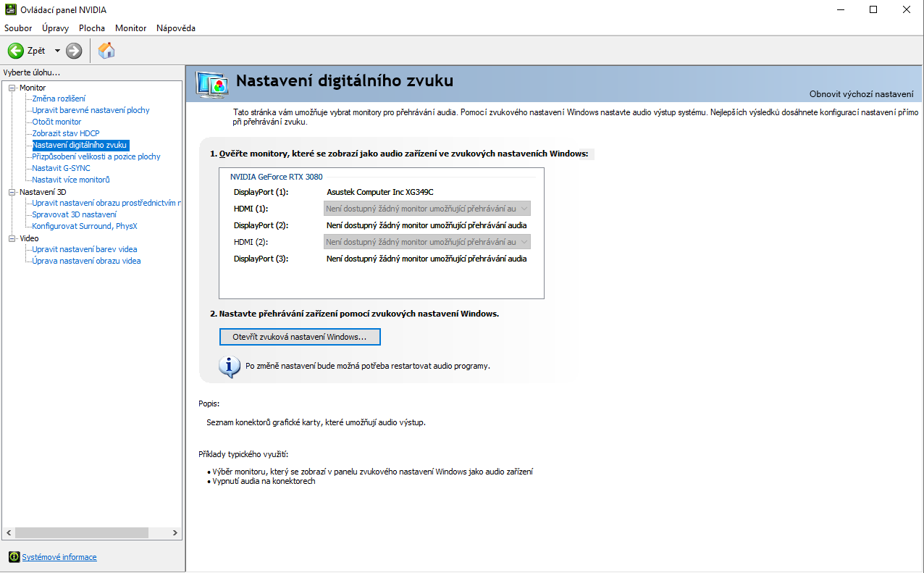924x573 pixels.
Task: Open the Plocha menu
Action: coord(92,28)
